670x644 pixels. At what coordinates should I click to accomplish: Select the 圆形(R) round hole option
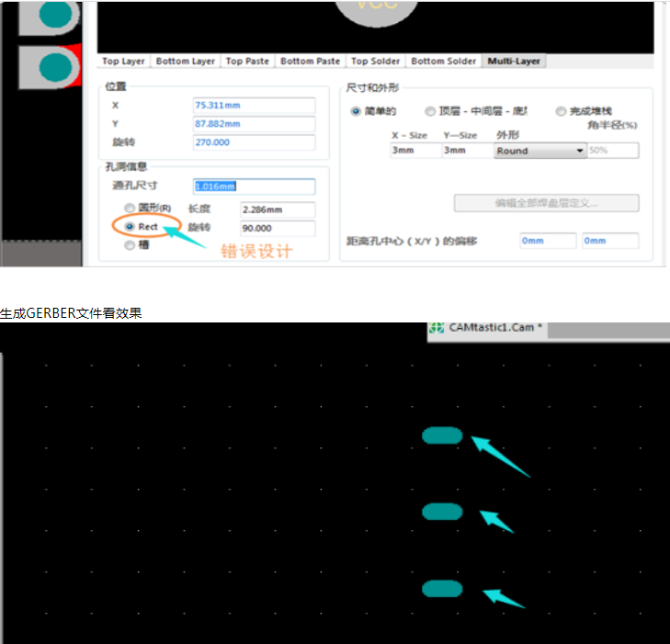130,209
